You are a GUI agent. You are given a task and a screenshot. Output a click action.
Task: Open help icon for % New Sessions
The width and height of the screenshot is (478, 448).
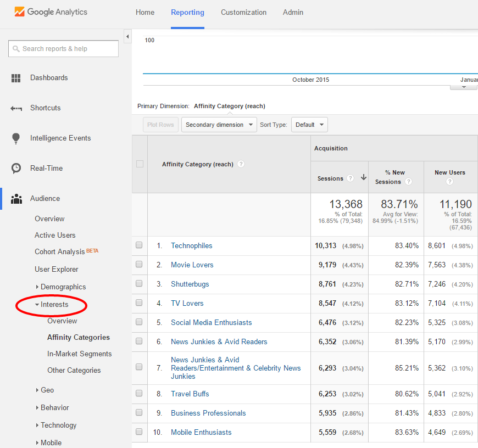408,182
